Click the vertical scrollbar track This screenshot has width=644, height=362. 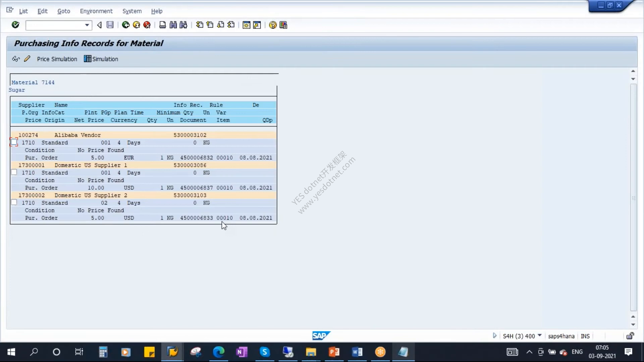tap(633, 198)
